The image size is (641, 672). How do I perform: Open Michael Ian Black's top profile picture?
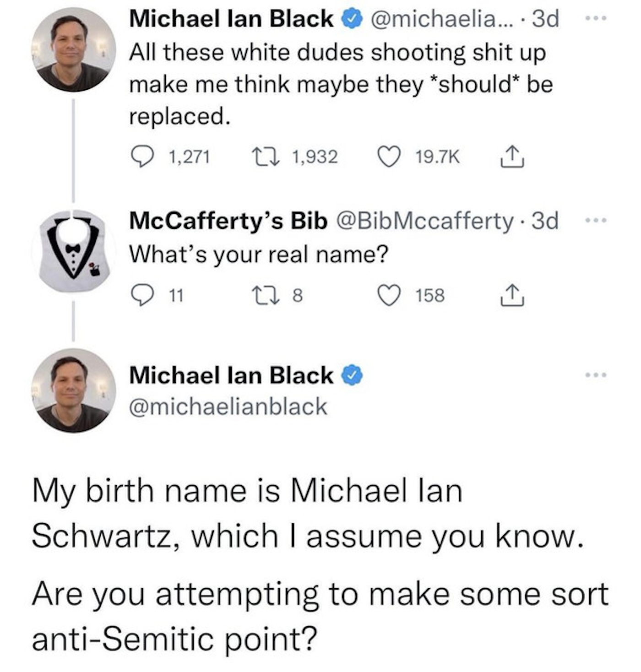(73, 50)
